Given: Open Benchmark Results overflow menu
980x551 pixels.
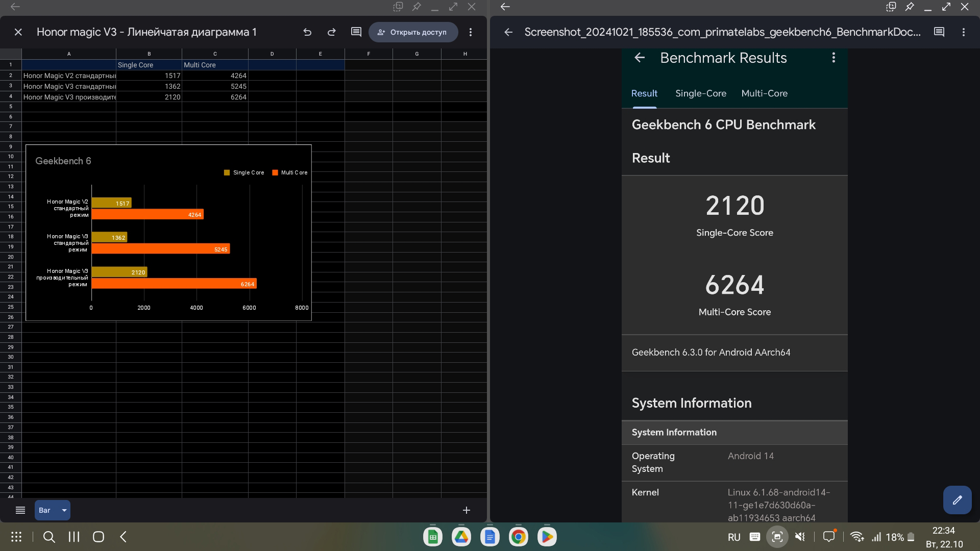Looking at the screenshot, I should pyautogui.click(x=834, y=58).
